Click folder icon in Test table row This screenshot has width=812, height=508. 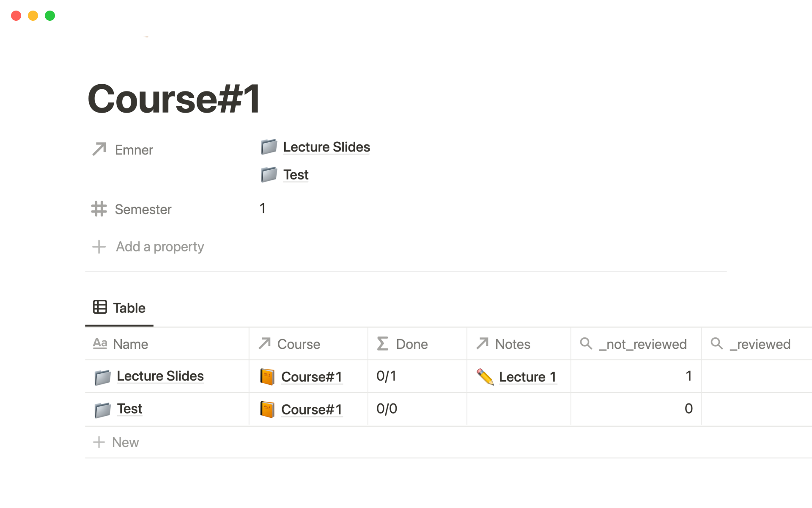[102, 409]
